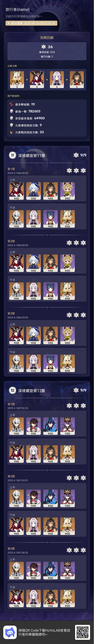Viewport: 94px width, 644px height.
Task: Click the 統計週期 2025.04.16-2025.05.16 date badge
Action: click(31, 23)
